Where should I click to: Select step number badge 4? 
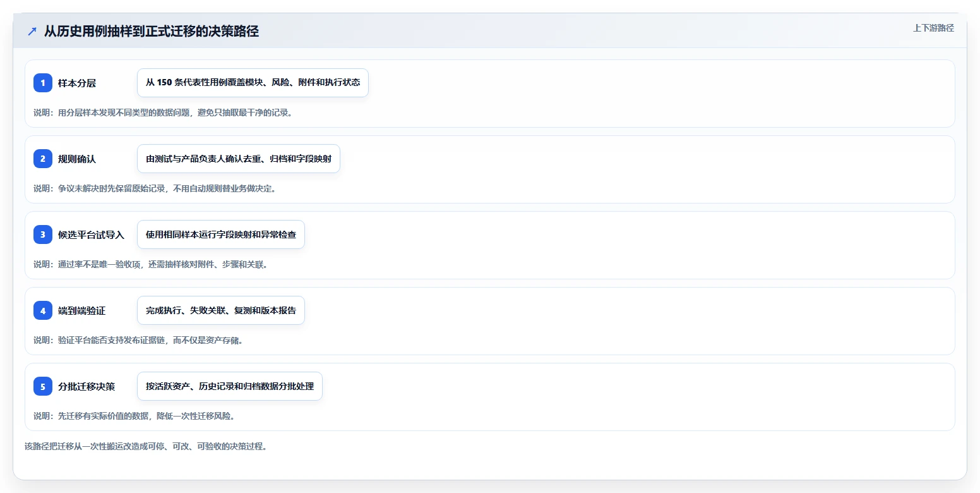43,310
